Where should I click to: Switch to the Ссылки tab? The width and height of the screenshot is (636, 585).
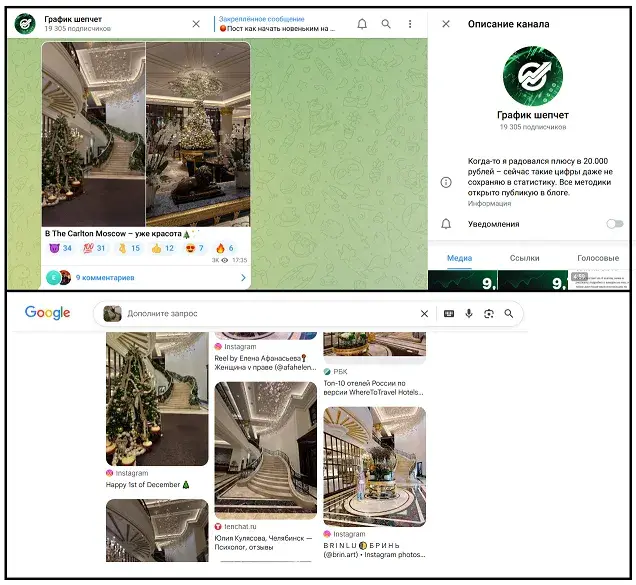[x=524, y=258]
